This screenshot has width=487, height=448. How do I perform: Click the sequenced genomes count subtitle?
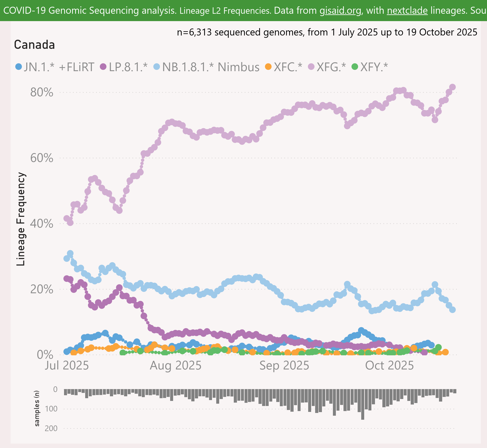click(327, 32)
